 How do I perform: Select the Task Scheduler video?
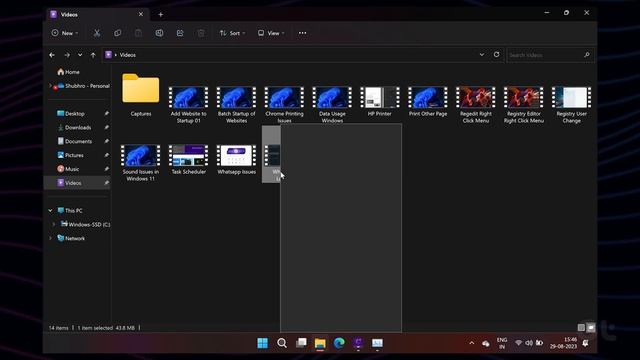(x=189, y=159)
